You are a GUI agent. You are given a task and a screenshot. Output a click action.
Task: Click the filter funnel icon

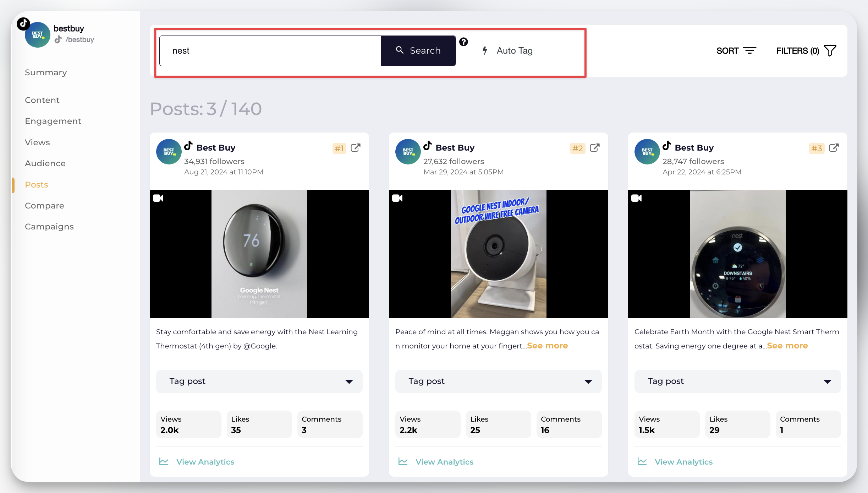(830, 50)
